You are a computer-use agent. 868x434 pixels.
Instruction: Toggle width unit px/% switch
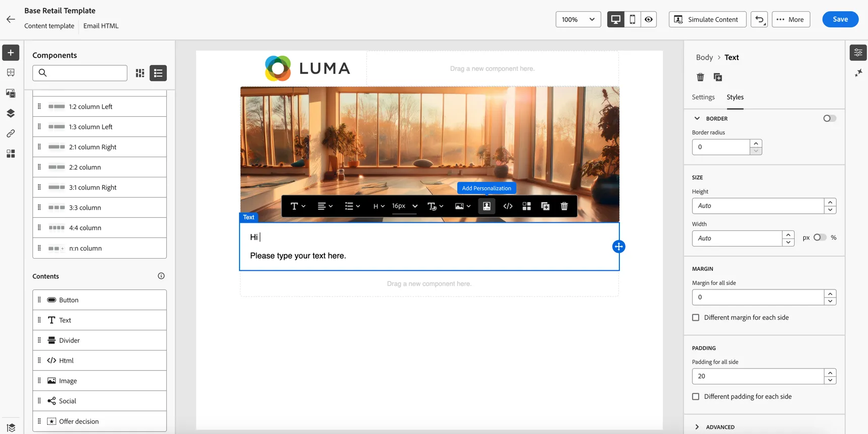(x=819, y=237)
